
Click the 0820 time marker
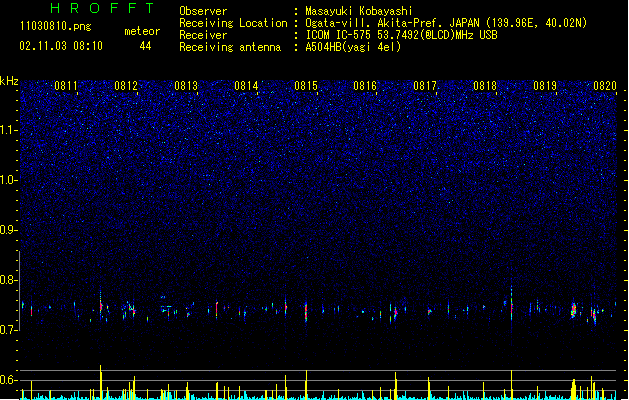pyautogui.click(x=605, y=86)
